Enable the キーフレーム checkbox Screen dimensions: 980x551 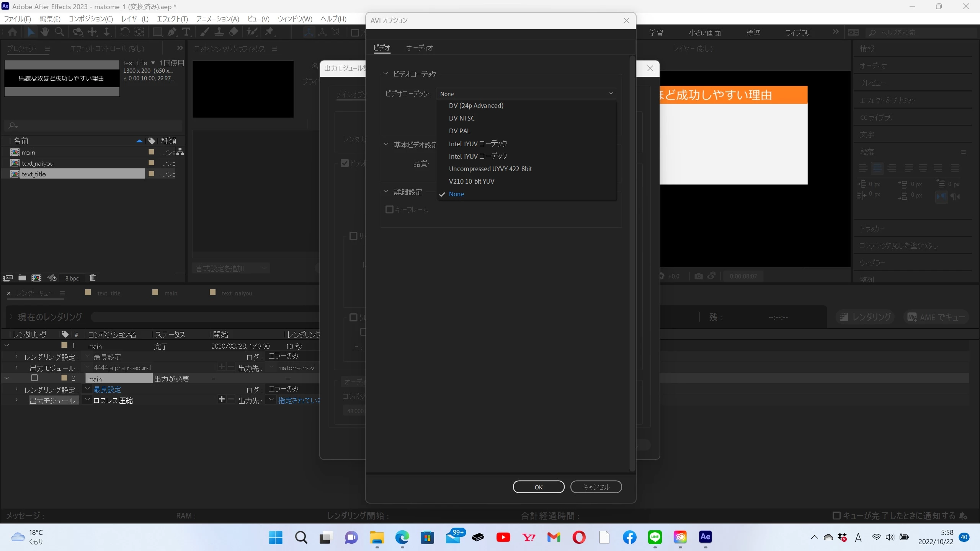point(389,210)
